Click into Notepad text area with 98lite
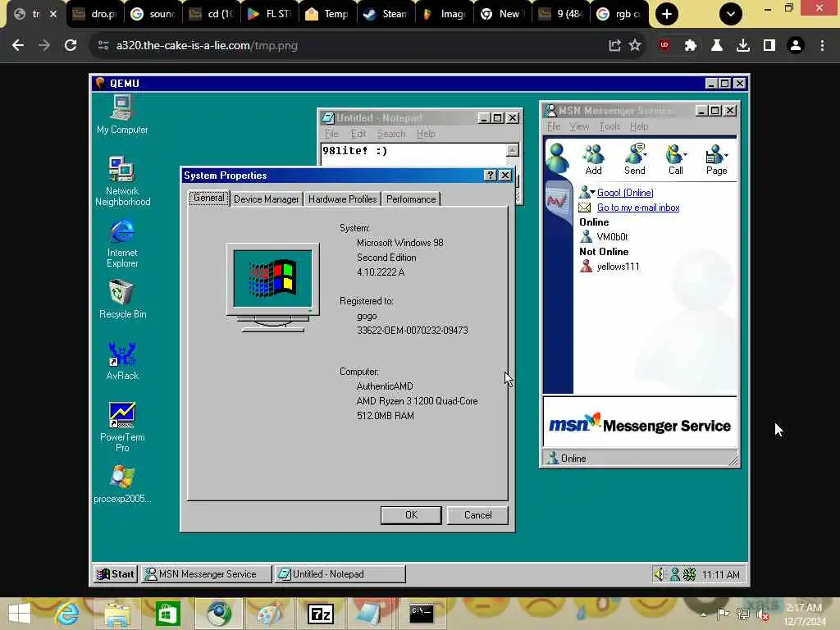The image size is (840, 630). click(413, 155)
